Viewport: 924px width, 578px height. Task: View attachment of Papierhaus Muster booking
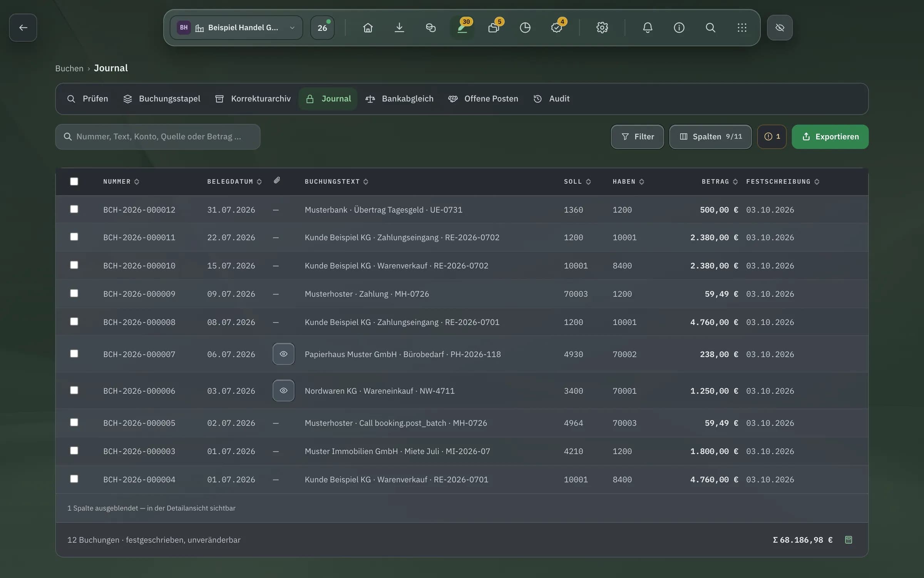283,354
